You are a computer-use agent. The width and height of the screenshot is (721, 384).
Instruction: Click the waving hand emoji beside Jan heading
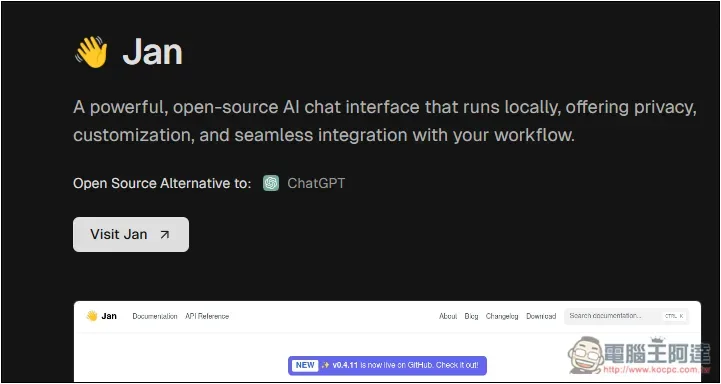[91, 52]
